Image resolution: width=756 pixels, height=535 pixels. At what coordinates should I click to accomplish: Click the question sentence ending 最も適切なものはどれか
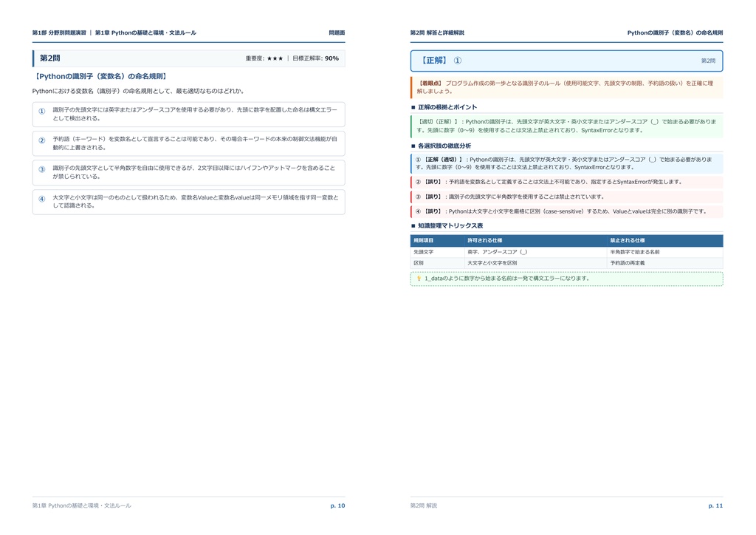pos(139,91)
